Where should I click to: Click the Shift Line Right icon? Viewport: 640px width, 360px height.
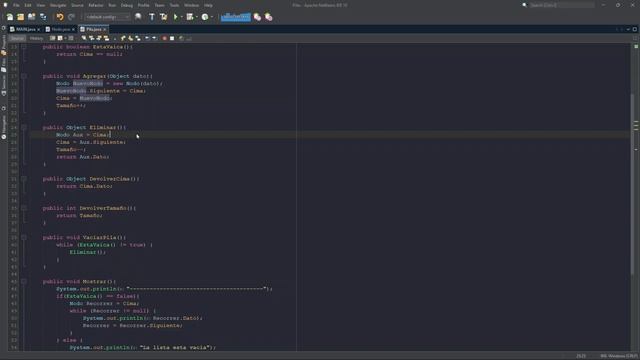click(x=154, y=38)
